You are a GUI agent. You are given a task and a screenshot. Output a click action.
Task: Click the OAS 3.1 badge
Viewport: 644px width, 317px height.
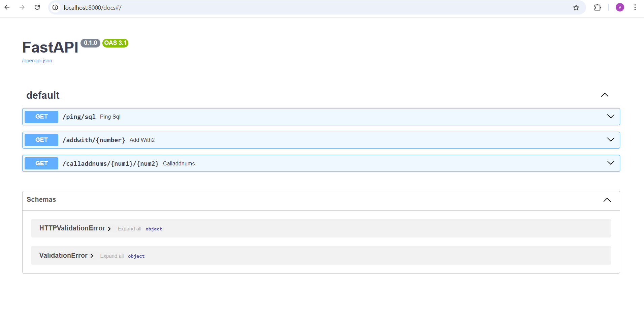click(115, 43)
